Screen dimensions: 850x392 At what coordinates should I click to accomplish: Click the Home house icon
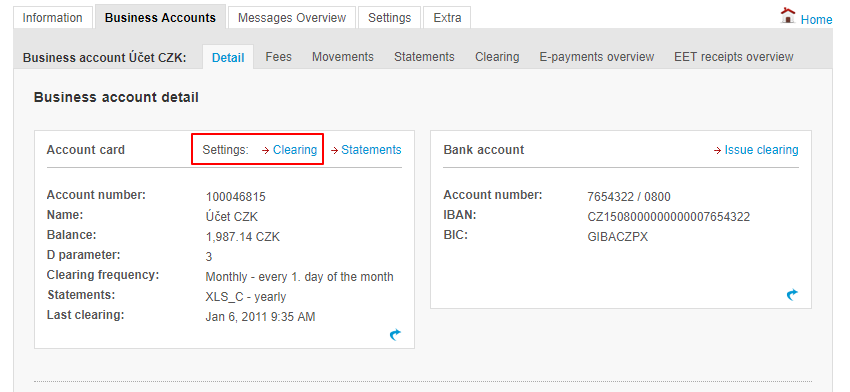pyautogui.click(x=788, y=16)
